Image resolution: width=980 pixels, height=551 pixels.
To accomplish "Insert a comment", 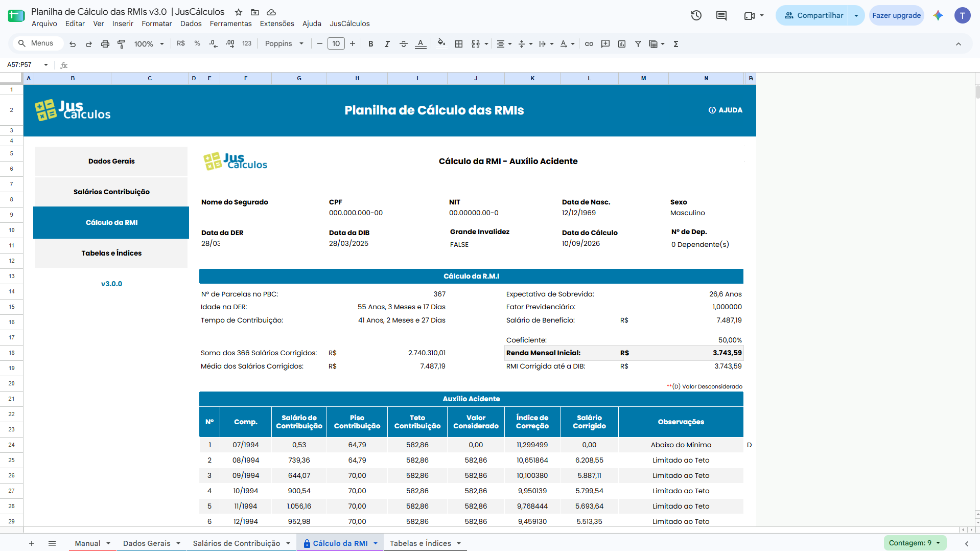I will tap(605, 44).
